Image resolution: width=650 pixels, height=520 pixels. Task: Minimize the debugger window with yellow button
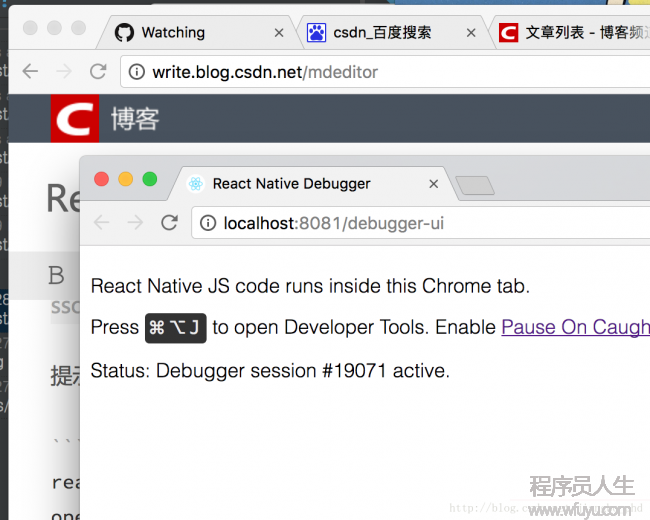tap(126, 179)
